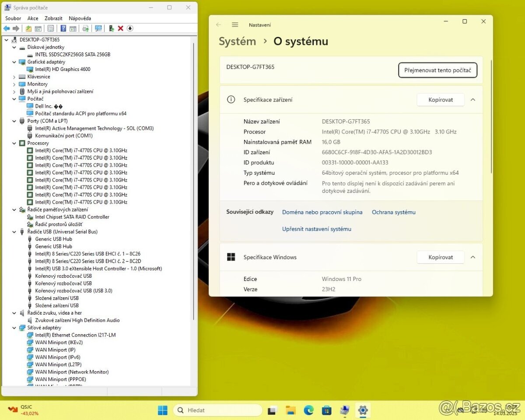Select Intel(R) HD Graphics 4600 in the tree
Viewport: 525px width, 420px height.
63,69
